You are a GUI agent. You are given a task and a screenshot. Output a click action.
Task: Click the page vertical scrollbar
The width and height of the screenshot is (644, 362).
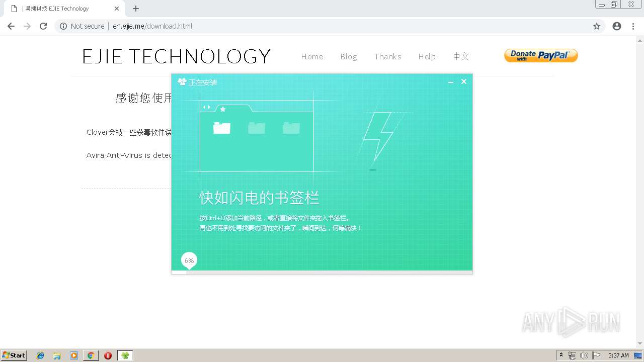coord(640,192)
